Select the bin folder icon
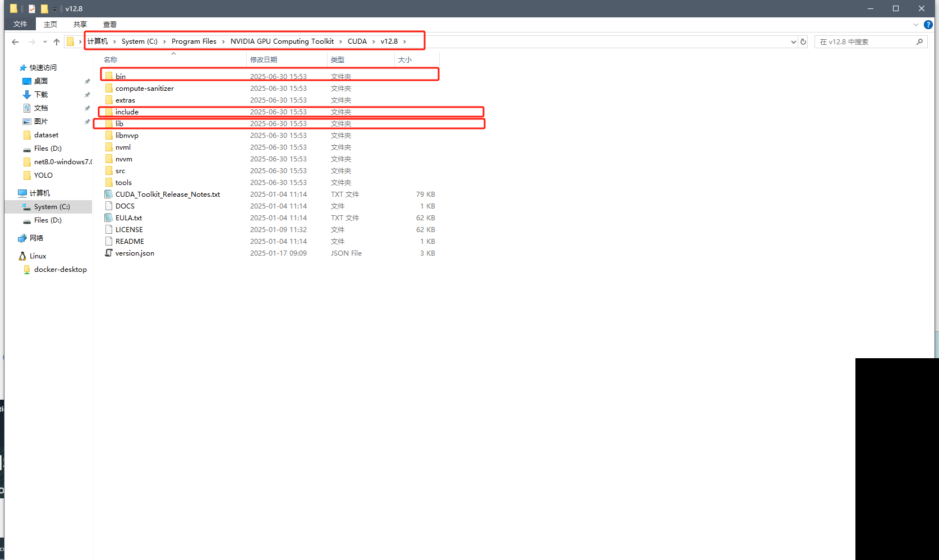This screenshot has height=560, width=939. point(109,76)
